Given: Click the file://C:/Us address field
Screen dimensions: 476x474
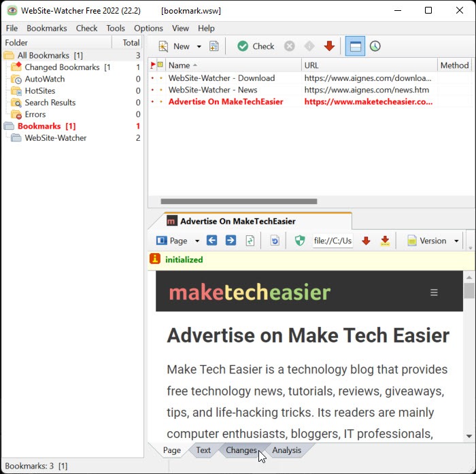Looking at the screenshot, I should coord(333,241).
